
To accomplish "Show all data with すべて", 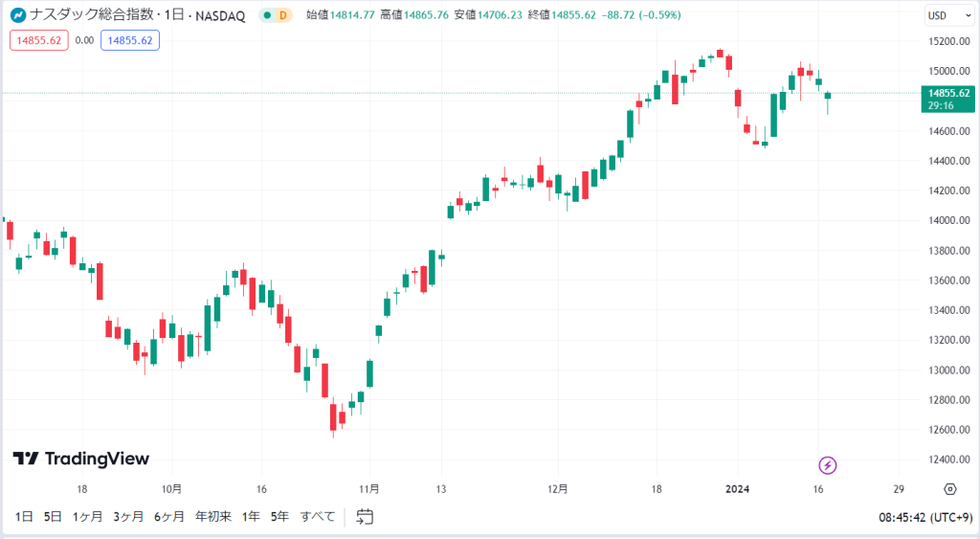I will tap(318, 516).
